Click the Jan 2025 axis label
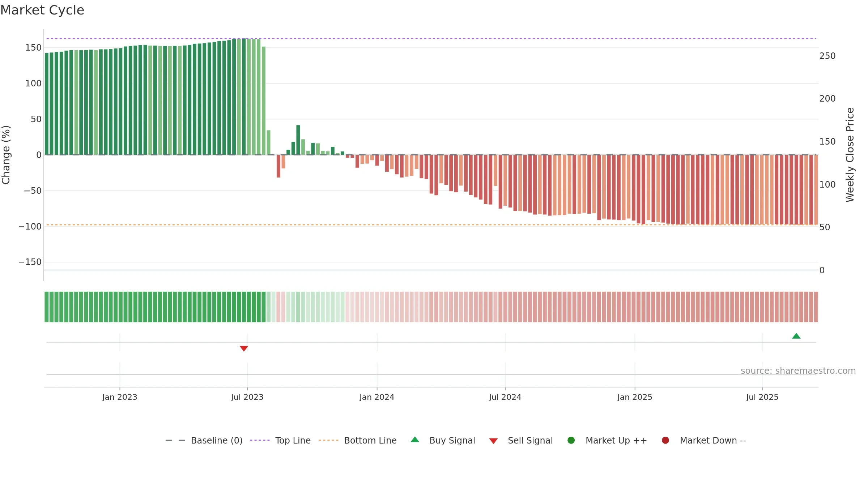Image resolution: width=868 pixels, height=488 pixels. (x=635, y=397)
